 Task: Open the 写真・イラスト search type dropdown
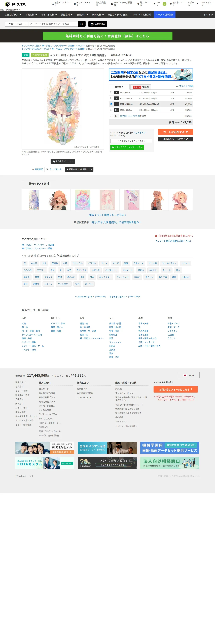tap(17, 24)
